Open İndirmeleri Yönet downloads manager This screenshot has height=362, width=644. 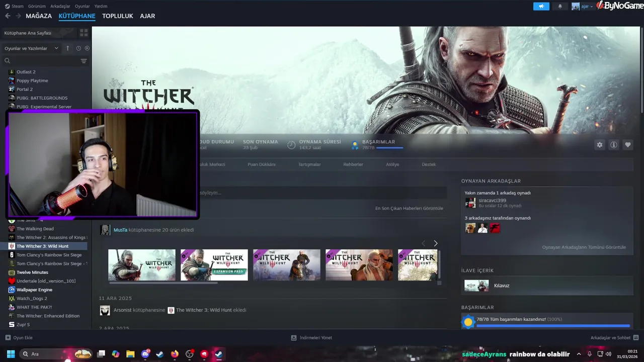point(311,338)
